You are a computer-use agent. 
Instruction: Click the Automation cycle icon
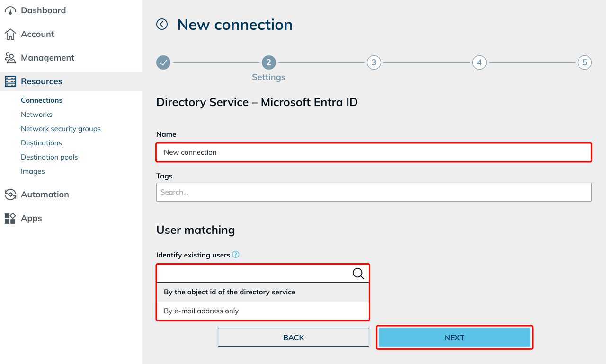click(x=10, y=195)
